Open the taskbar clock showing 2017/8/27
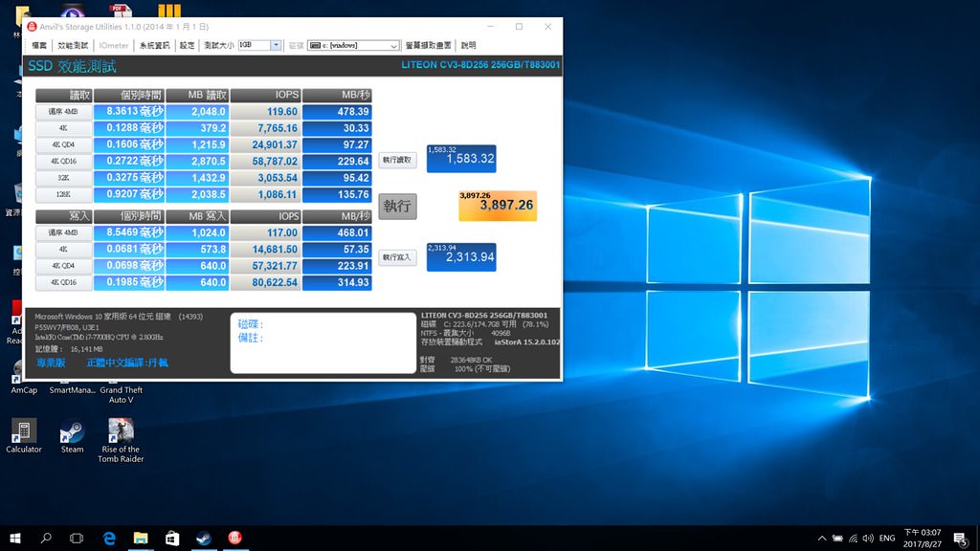The image size is (980, 551). click(922, 538)
